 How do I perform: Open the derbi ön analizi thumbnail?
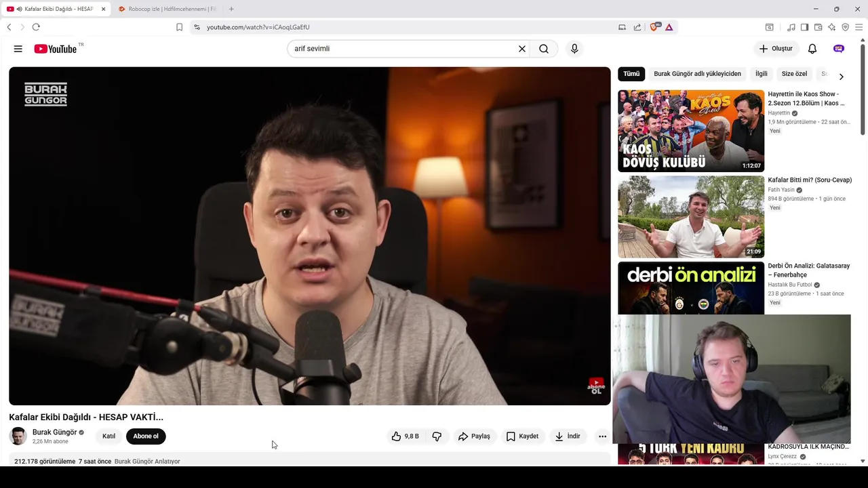coord(691,288)
